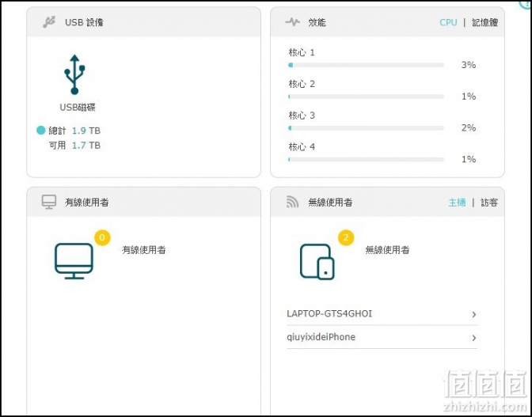The image size is (532, 417).
Task: Click the available 1.7 TB value
Action: 86,146
